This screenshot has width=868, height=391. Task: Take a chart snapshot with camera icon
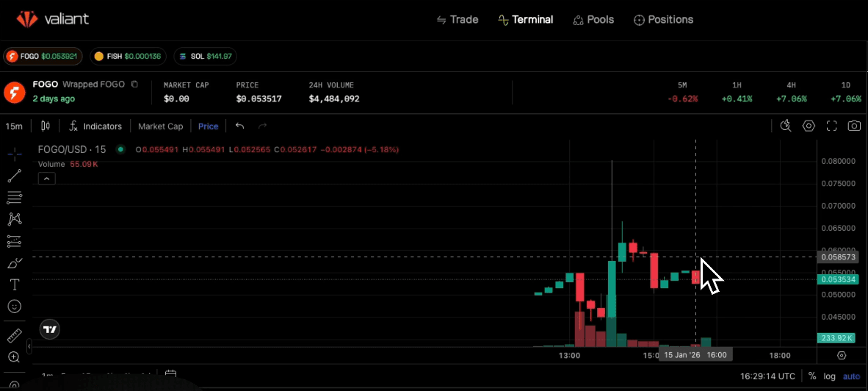[x=854, y=126]
